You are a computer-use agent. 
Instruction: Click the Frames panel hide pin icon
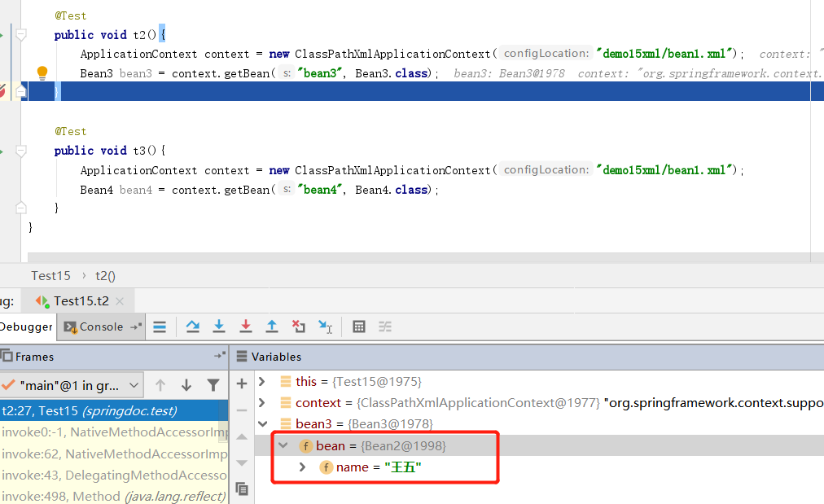tap(220, 356)
